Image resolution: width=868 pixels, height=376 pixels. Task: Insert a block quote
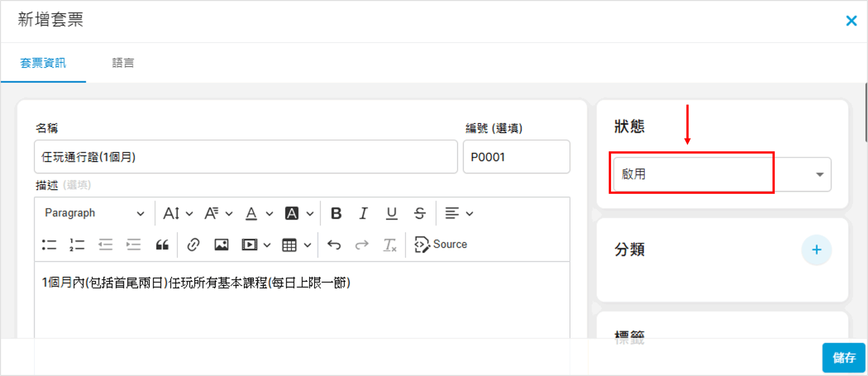(x=162, y=245)
